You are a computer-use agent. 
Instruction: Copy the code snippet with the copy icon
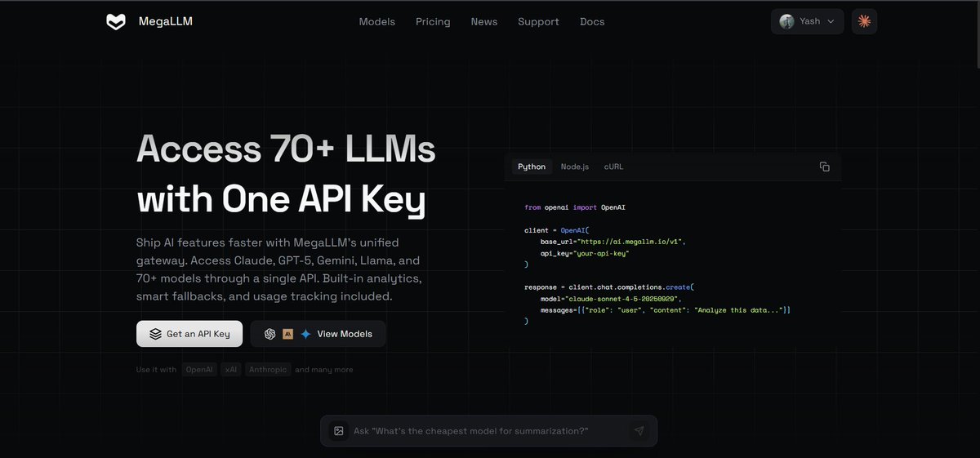point(825,167)
